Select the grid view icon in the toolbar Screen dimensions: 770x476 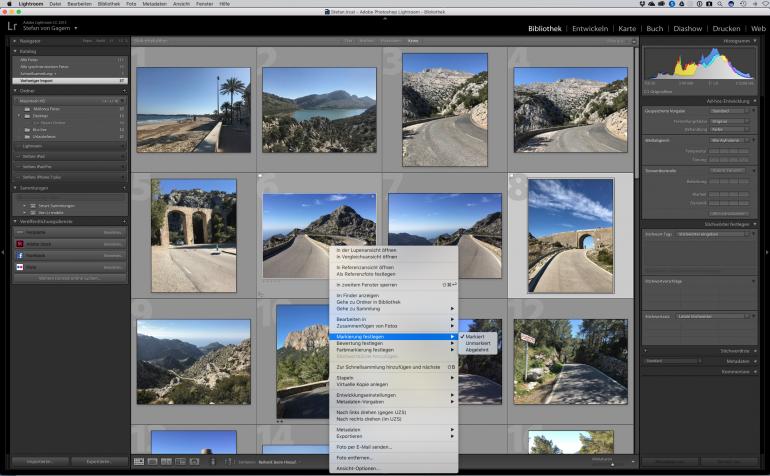(x=139, y=462)
